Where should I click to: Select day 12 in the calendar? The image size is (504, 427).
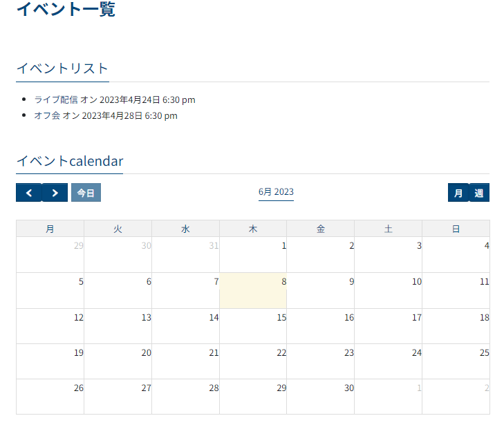(x=50, y=325)
